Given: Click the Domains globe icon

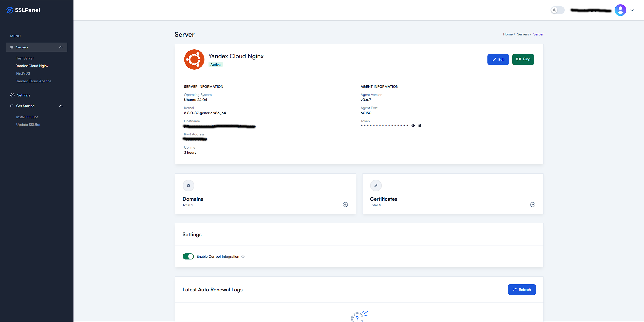Looking at the screenshot, I should tap(188, 186).
